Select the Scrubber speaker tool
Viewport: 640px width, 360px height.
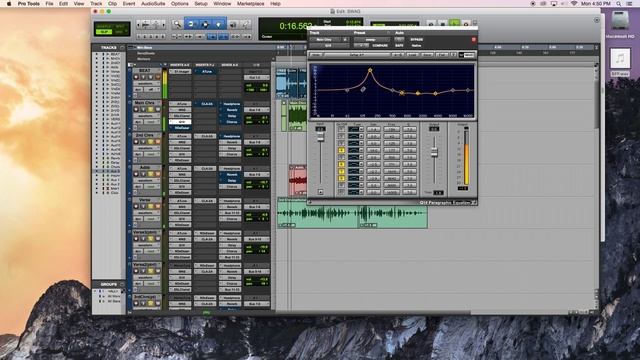(233, 24)
